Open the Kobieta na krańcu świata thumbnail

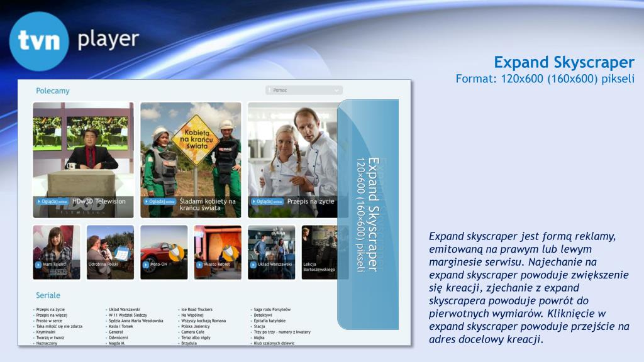191,160
